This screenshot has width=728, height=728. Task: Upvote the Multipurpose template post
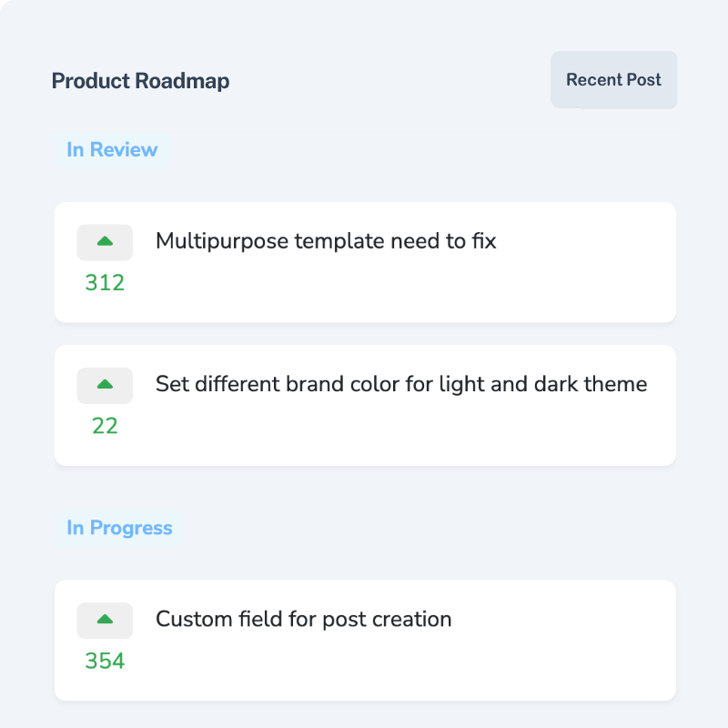105,242
